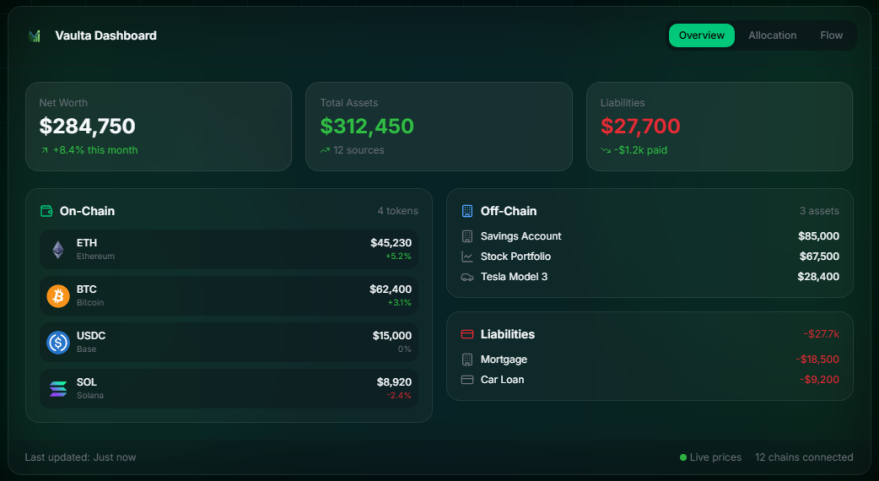The width and height of the screenshot is (879, 481).
Task: Select the Net Worth $284,750 card
Action: pos(159,127)
